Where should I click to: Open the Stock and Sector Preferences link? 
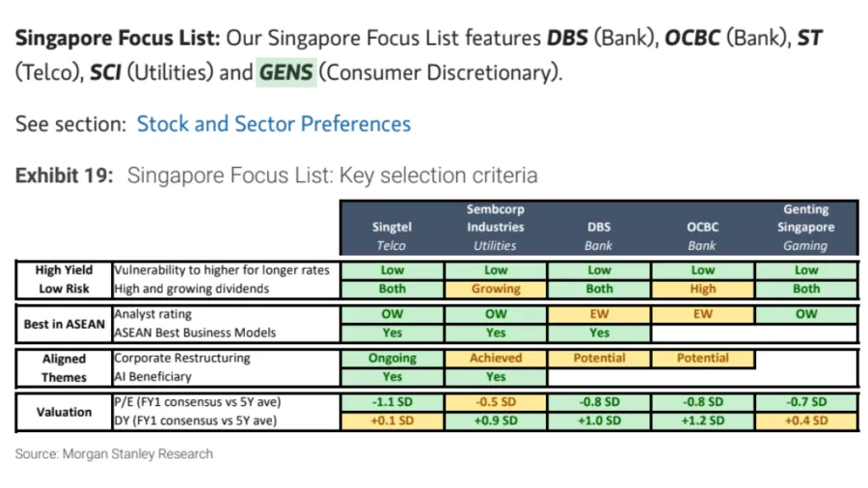coord(273,124)
